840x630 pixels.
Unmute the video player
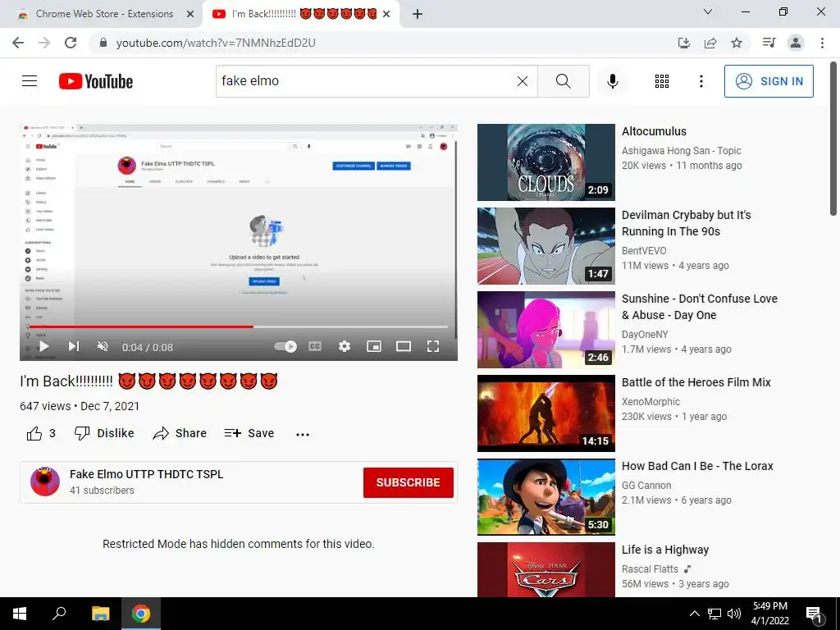(x=103, y=347)
